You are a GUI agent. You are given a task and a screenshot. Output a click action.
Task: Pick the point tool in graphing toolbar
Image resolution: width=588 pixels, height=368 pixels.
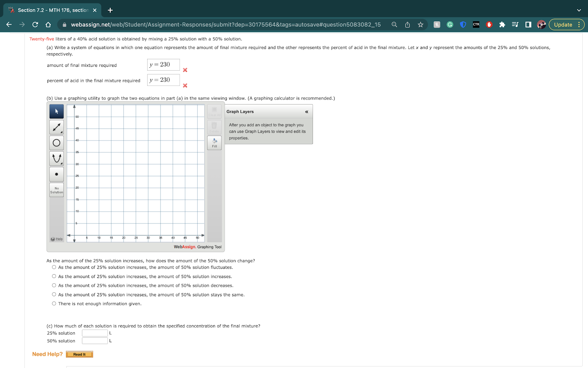[x=57, y=174]
